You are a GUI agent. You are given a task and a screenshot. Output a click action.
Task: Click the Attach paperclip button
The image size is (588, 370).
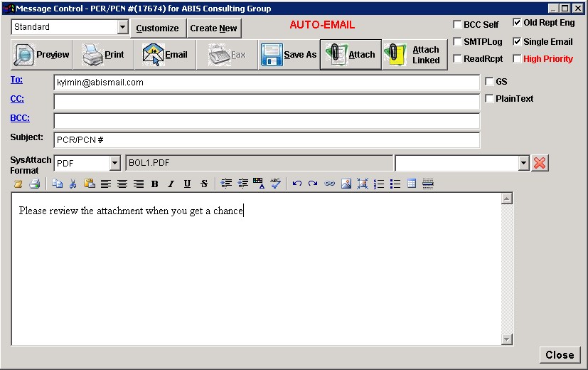[350, 55]
